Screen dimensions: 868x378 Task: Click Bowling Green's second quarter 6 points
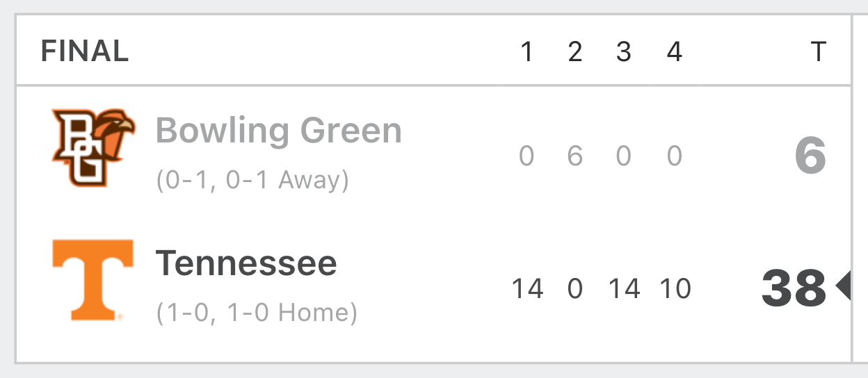[574, 156]
